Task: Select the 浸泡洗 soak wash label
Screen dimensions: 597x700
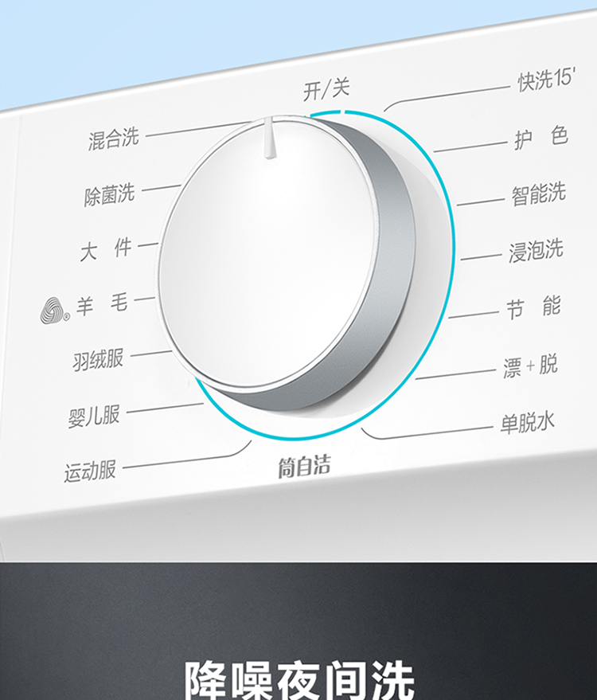Action: [536, 250]
